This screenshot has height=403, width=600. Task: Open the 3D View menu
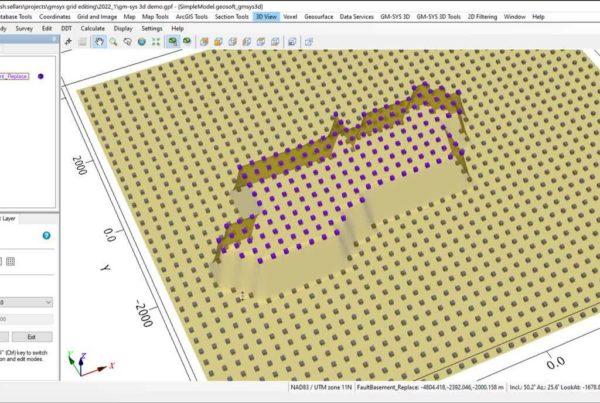(266, 17)
